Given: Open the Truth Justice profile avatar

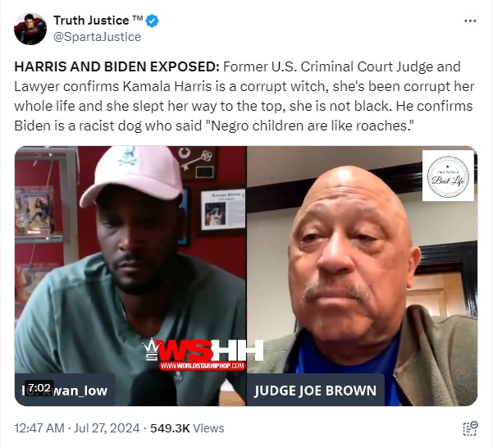Looking at the screenshot, I should pyautogui.click(x=30, y=29).
